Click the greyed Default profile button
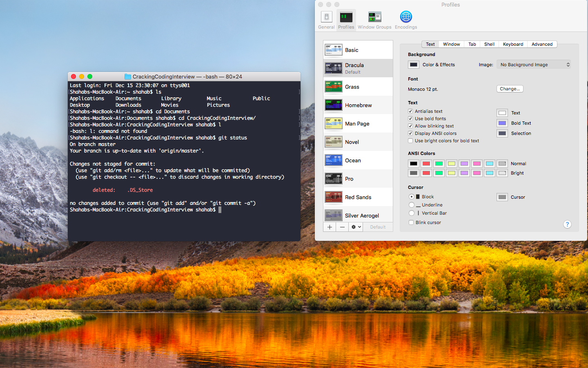This screenshot has width=588, height=368. coord(378,227)
